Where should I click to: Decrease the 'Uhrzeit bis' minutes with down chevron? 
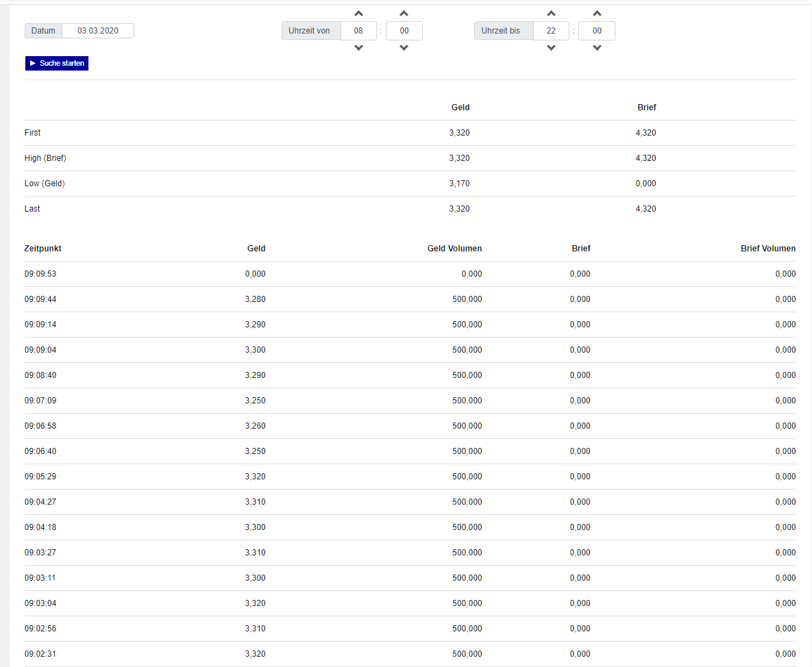click(x=597, y=48)
